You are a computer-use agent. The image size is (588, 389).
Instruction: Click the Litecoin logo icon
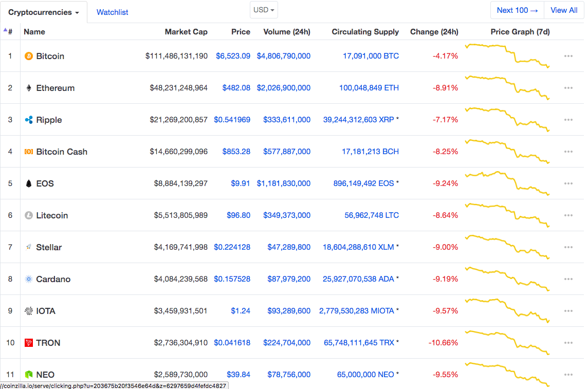click(28, 215)
